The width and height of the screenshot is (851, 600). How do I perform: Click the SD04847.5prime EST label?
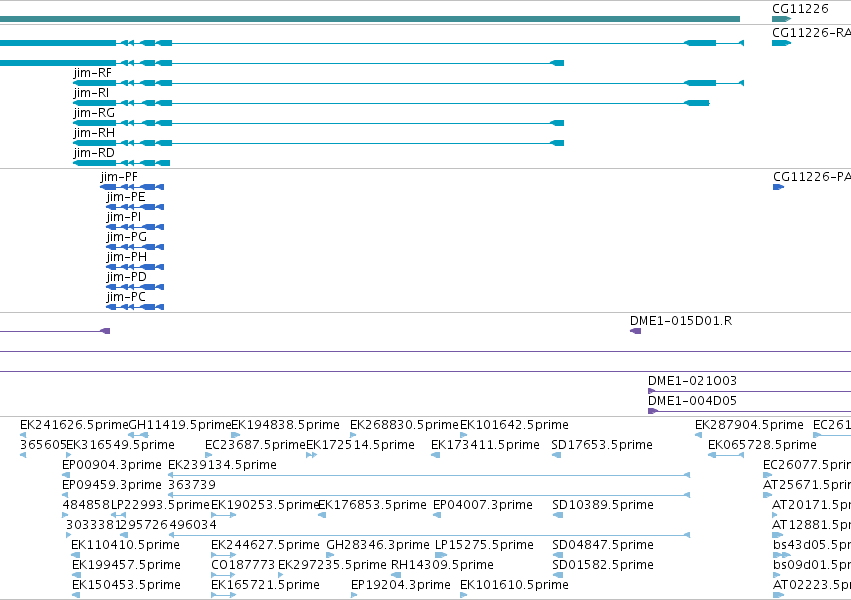tap(602, 545)
